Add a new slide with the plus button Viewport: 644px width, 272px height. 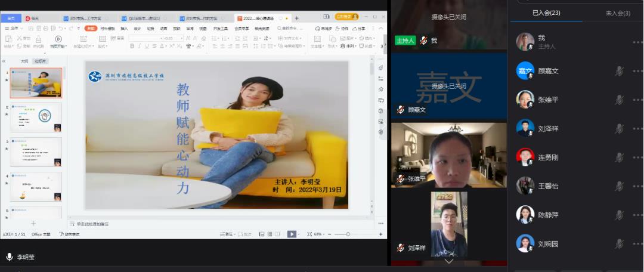coord(33,224)
